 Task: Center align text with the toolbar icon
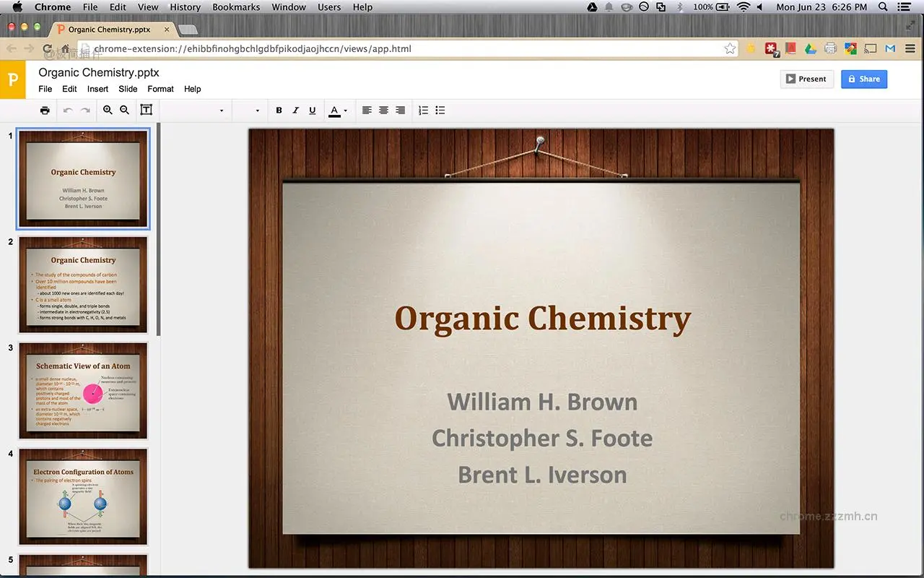click(383, 111)
